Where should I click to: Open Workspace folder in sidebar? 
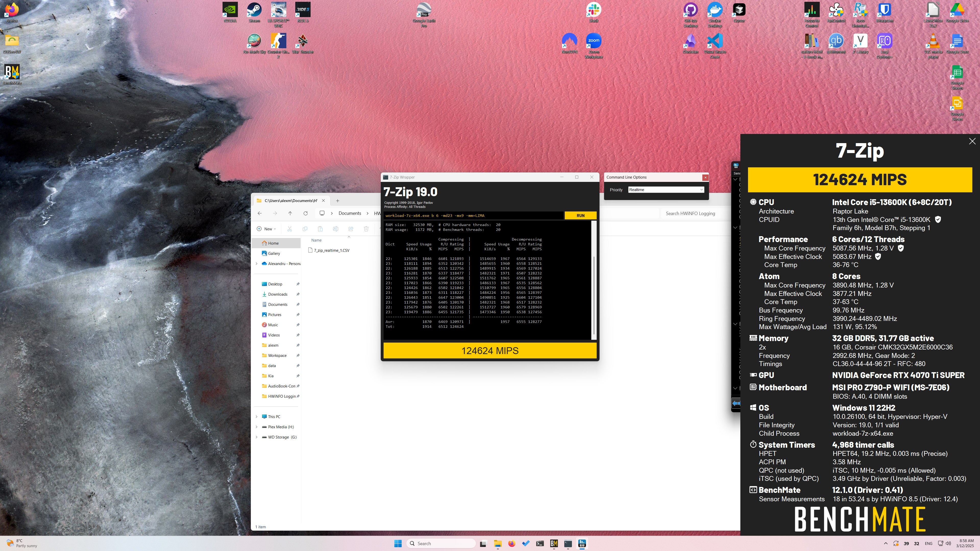pyautogui.click(x=276, y=356)
